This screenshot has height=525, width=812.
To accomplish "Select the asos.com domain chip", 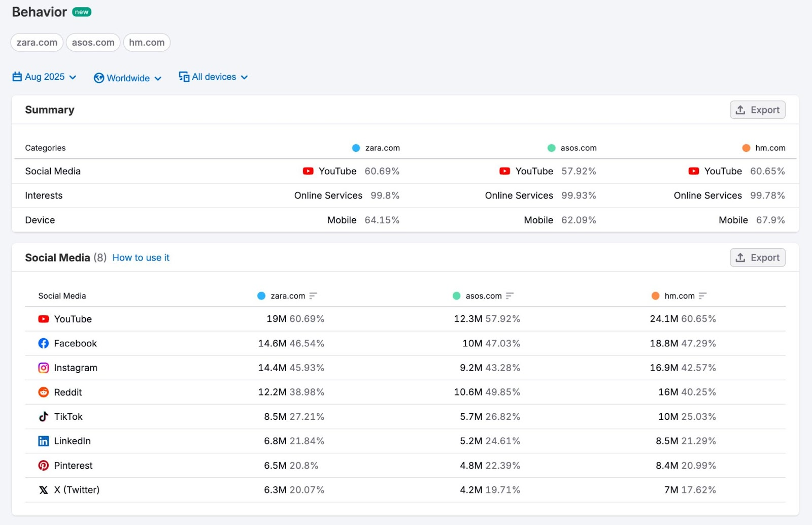I will click(x=93, y=42).
